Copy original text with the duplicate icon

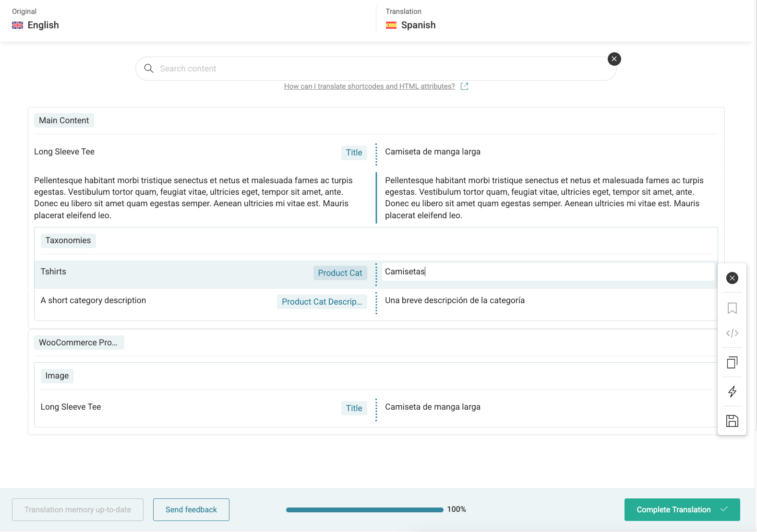pos(732,363)
